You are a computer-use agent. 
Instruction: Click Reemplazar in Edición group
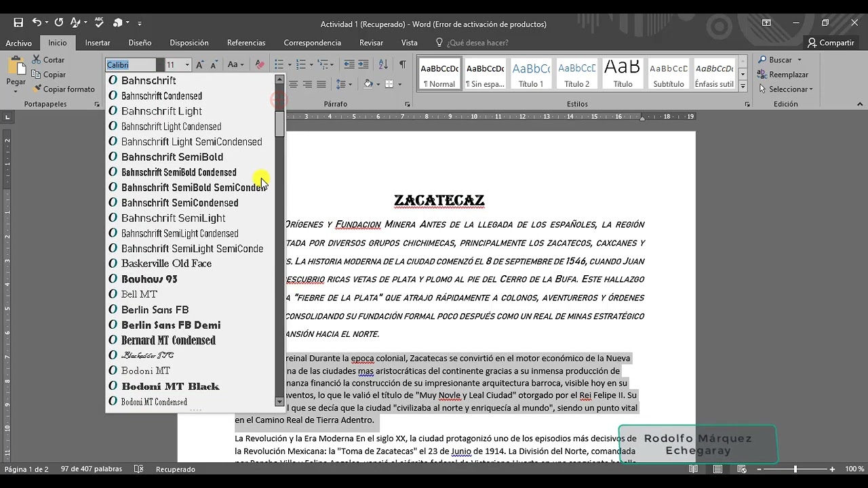click(x=783, y=75)
